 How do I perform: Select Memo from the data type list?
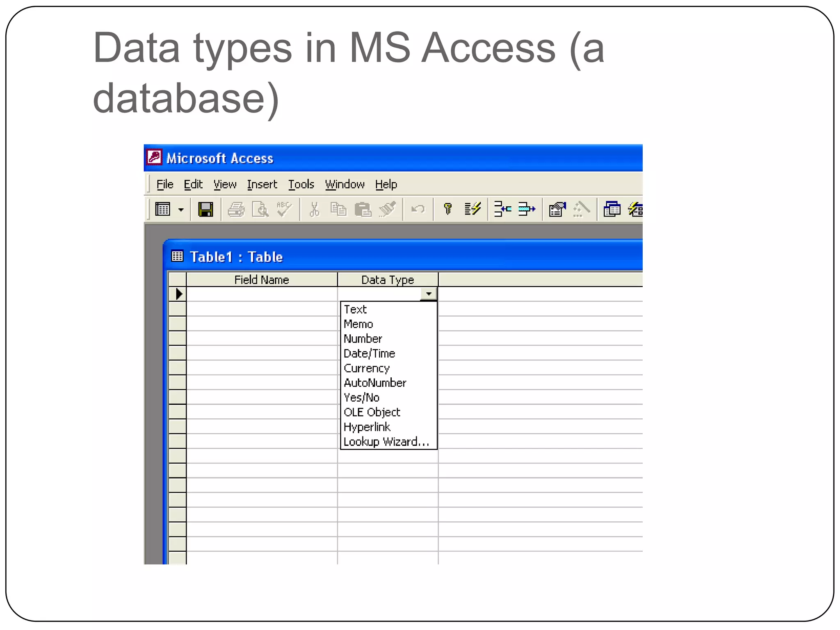click(x=388, y=324)
